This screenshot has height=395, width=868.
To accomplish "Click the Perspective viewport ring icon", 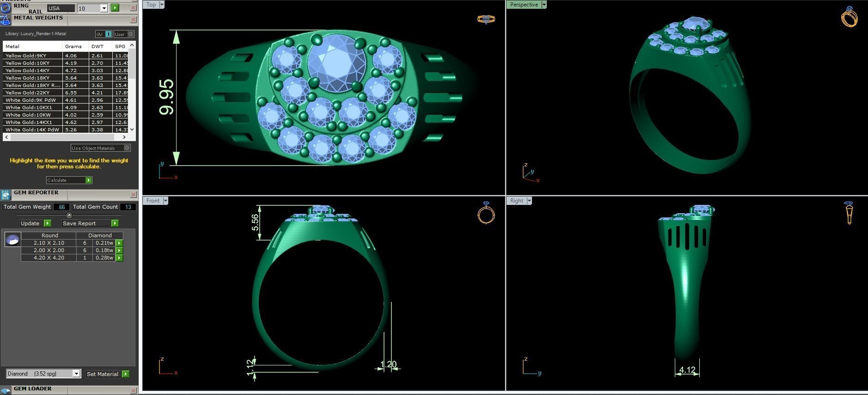I will [x=850, y=17].
